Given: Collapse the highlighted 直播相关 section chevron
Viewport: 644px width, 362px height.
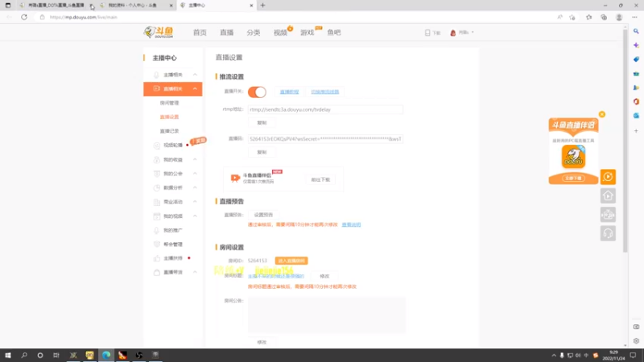Looking at the screenshot, I should pyautogui.click(x=195, y=88).
